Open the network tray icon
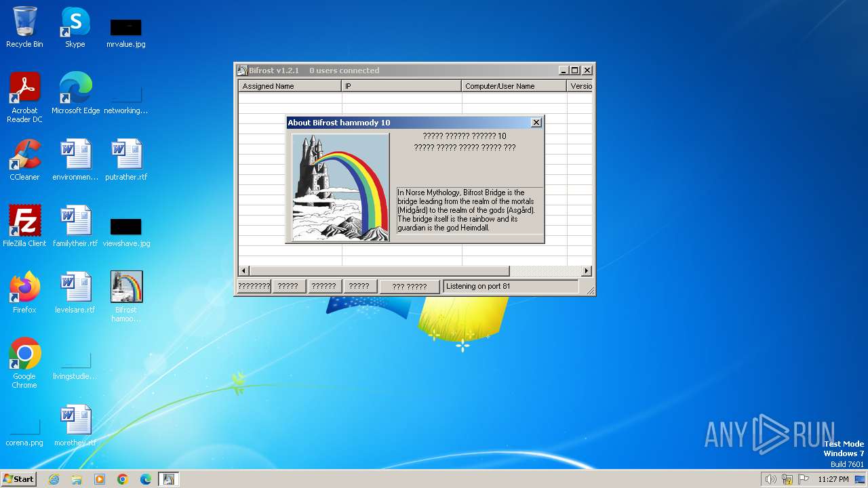Viewport: 868px width, 488px height. 787,479
